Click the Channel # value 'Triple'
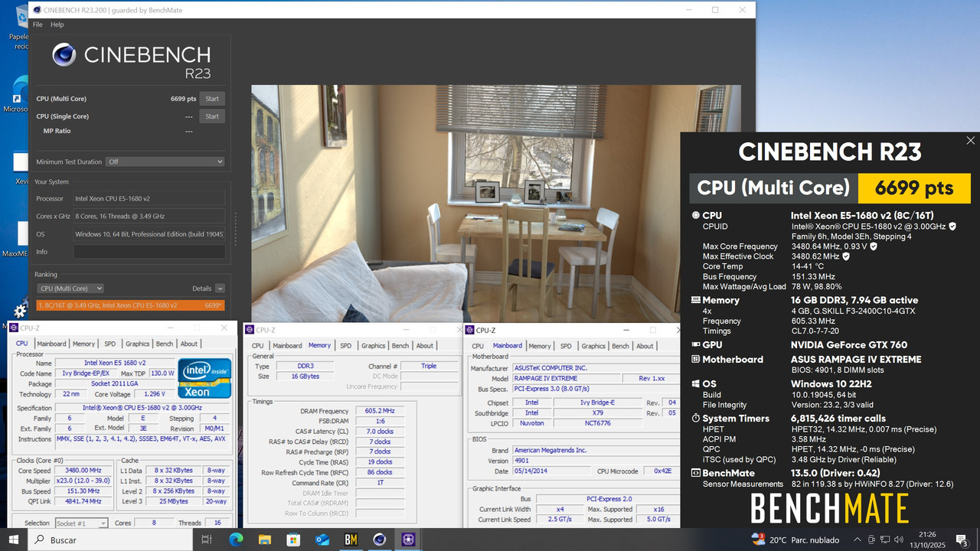Screen dimensions: 980x551 [x=429, y=366]
